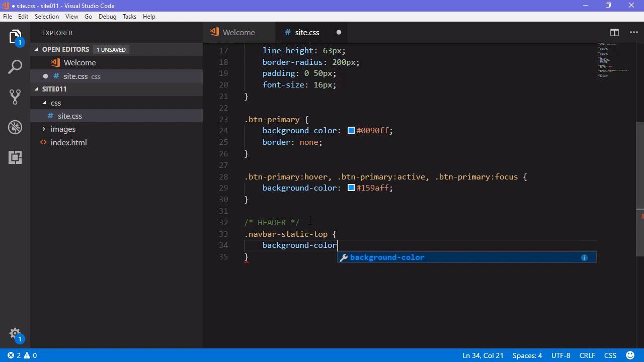Click line number 27 in gutter

(223, 165)
